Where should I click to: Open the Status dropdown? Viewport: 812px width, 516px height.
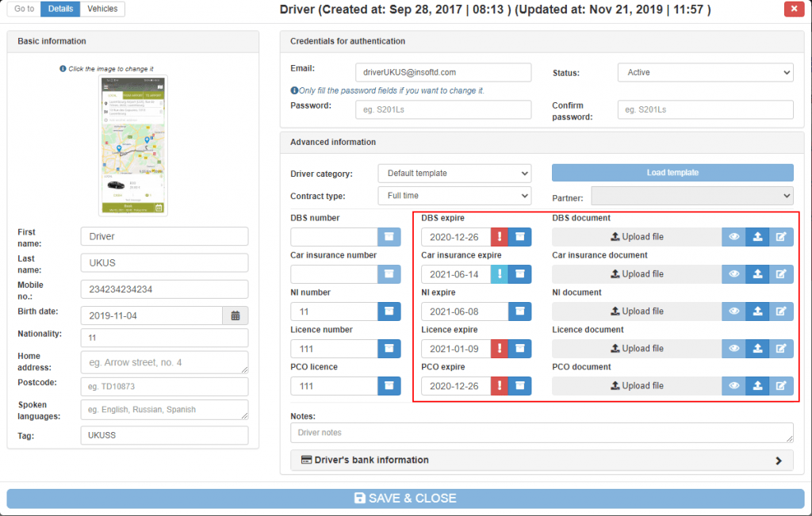click(x=704, y=72)
